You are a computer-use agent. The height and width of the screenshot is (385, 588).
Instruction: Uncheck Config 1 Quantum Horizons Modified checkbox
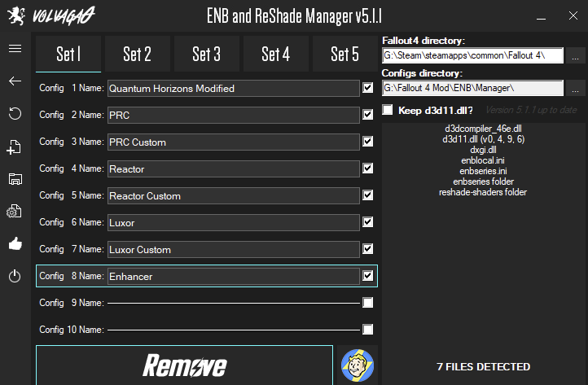pyautogui.click(x=368, y=88)
